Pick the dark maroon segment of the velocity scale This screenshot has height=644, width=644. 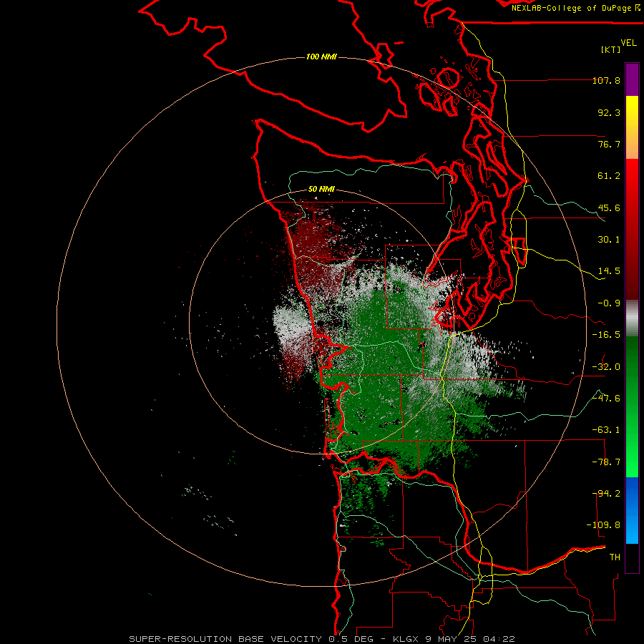click(632, 279)
